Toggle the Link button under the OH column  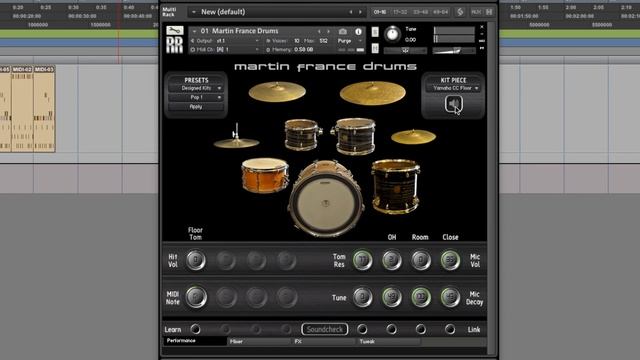(x=391, y=329)
